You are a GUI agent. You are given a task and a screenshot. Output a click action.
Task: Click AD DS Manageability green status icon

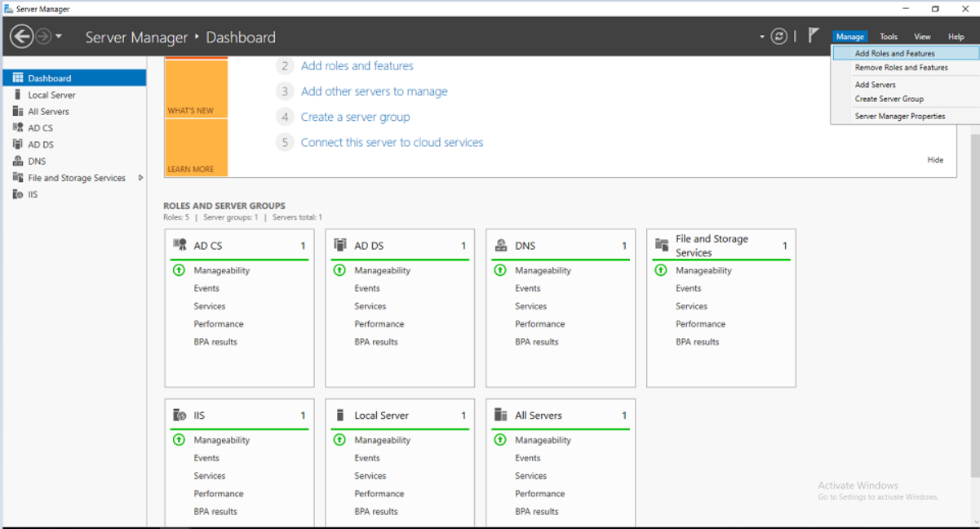[339, 270]
